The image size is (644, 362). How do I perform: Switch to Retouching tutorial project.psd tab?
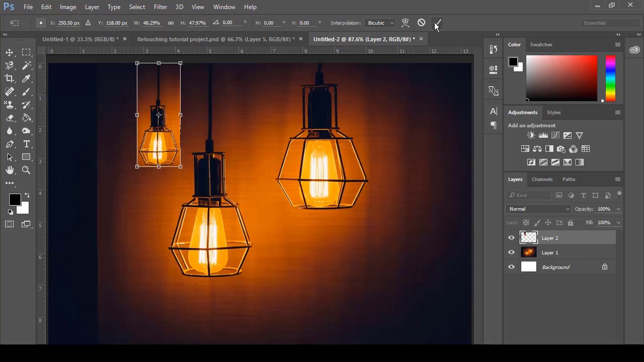tap(216, 39)
